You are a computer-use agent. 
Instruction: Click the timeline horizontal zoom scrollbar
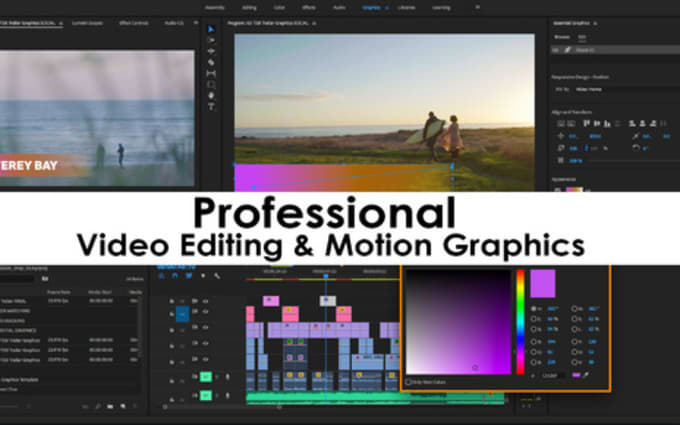coord(222,407)
